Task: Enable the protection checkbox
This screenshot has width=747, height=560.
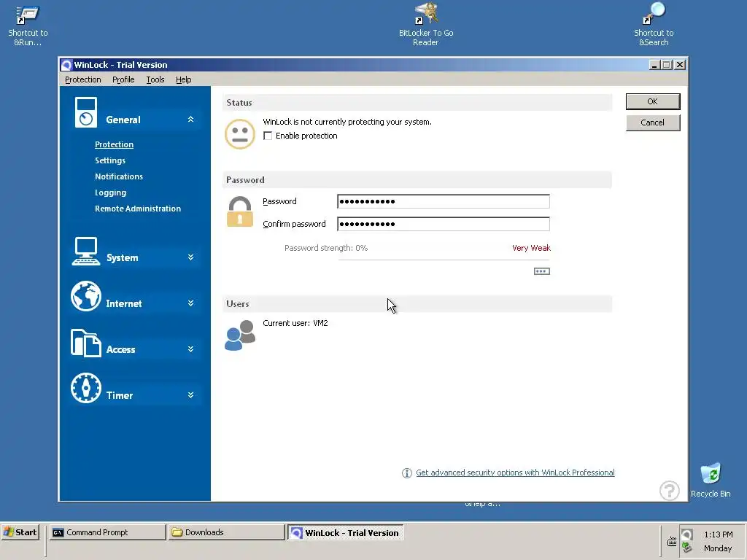Action: tap(268, 136)
